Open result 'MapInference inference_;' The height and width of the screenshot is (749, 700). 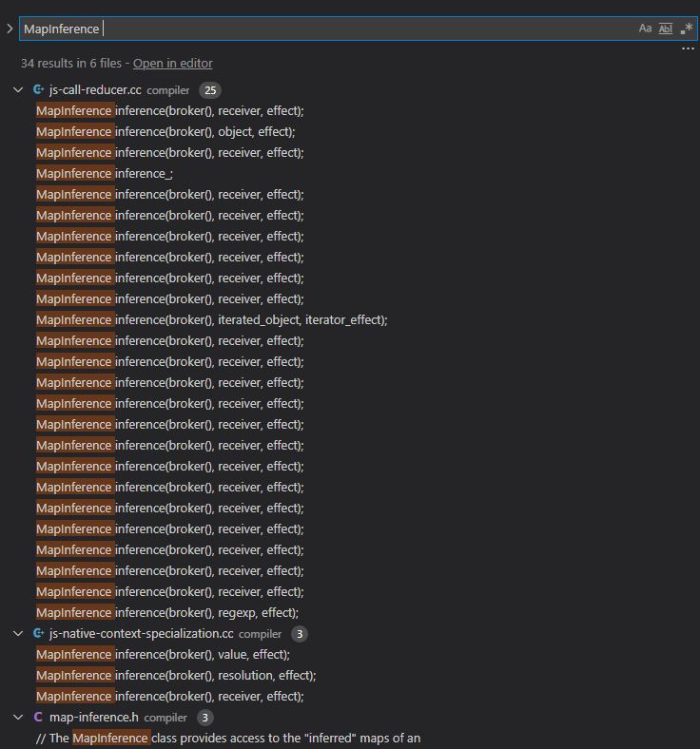(105, 173)
